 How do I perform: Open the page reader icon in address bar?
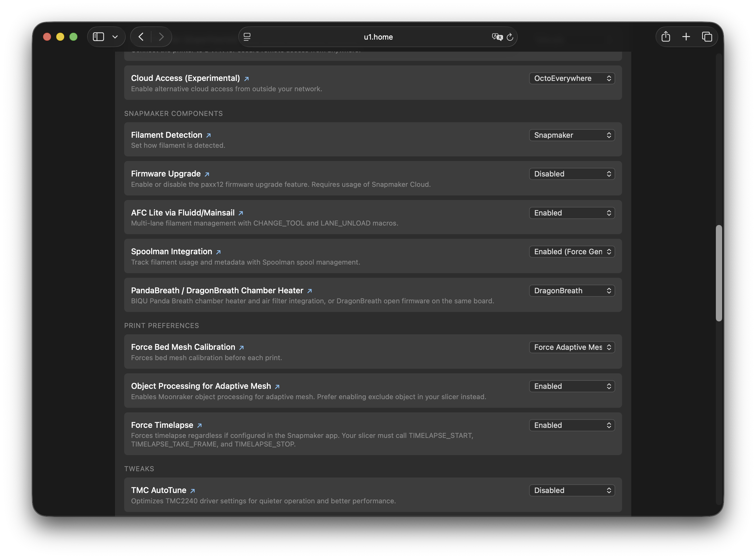coord(247,37)
